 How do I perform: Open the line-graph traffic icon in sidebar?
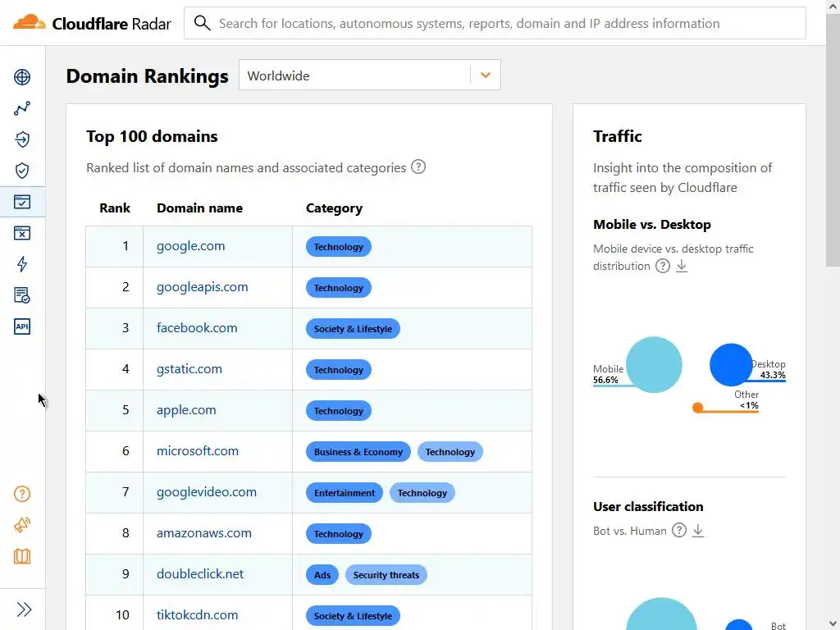pos(22,108)
